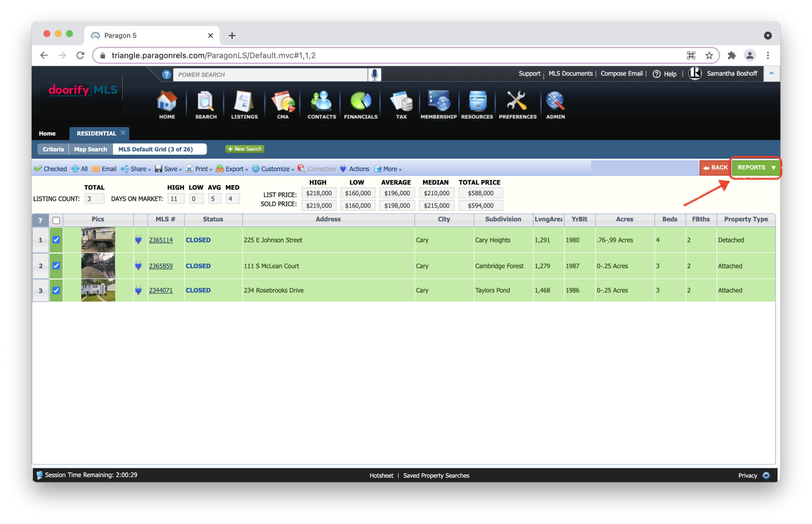The image size is (812, 524).
Task: Uncheck the 234 Rosebrooks Drive listing
Action: coord(56,290)
